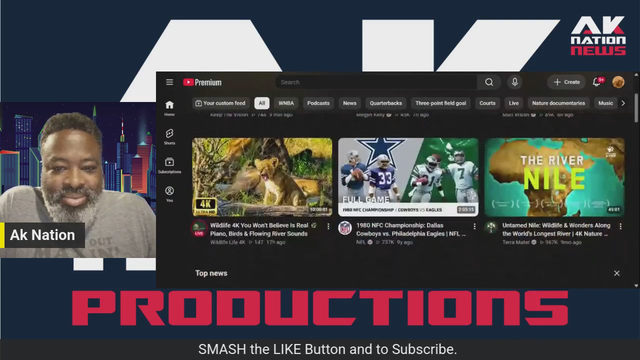The image size is (640, 360).
Task: Open the You section in sidebar
Action: (169, 194)
